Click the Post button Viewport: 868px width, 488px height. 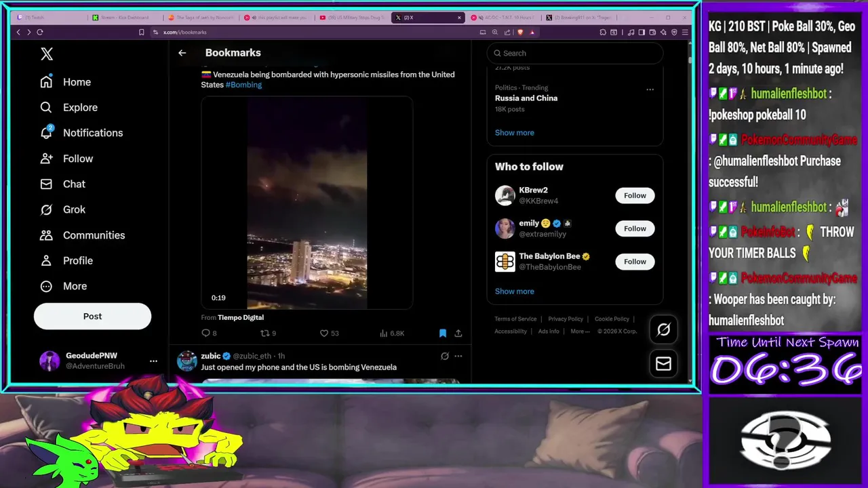pos(92,317)
